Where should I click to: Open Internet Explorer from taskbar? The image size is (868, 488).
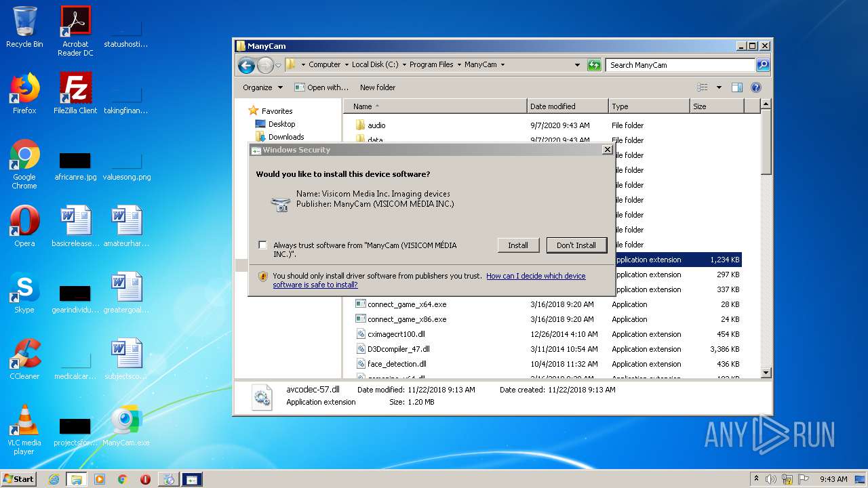(54, 479)
